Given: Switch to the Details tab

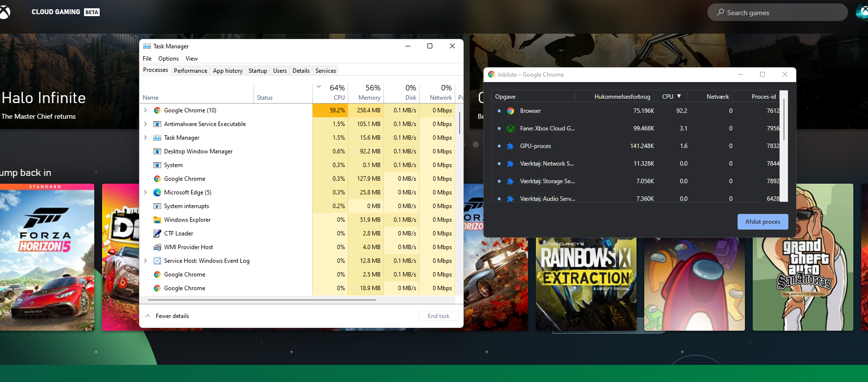Looking at the screenshot, I should click(301, 71).
